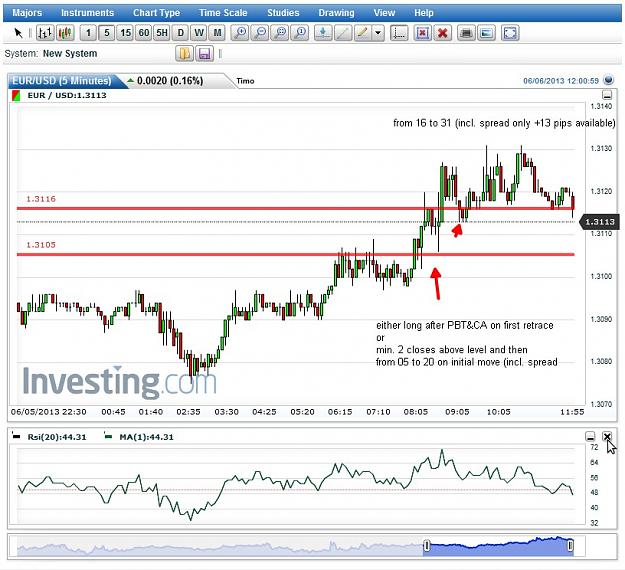The height and width of the screenshot is (570, 625).
Task: Set time scale to weekly (W)
Action: (199, 33)
